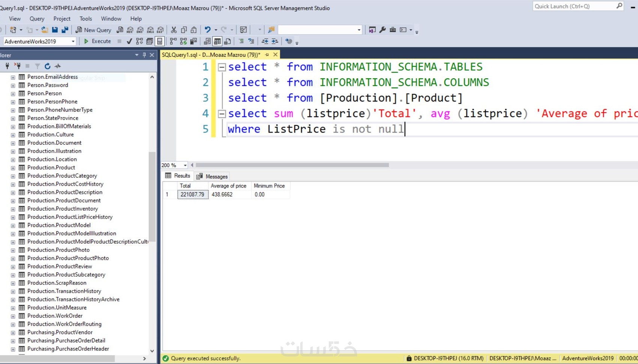Click the Paste clipboard icon
The width and height of the screenshot is (638, 364).
194,30
